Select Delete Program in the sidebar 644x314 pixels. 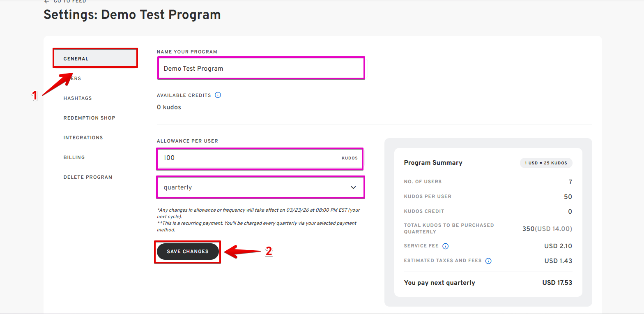88,177
